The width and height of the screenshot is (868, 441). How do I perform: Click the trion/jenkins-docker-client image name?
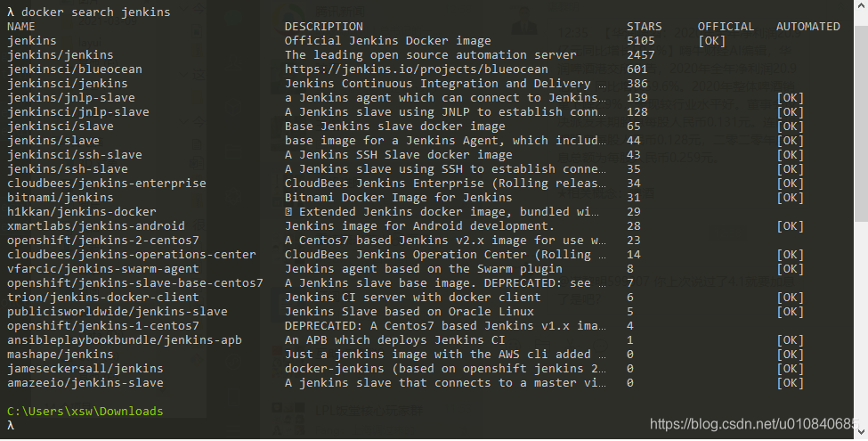coord(103,298)
